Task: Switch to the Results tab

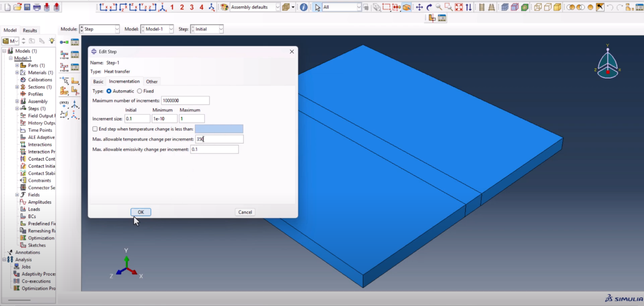Action: click(x=30, y=30)
